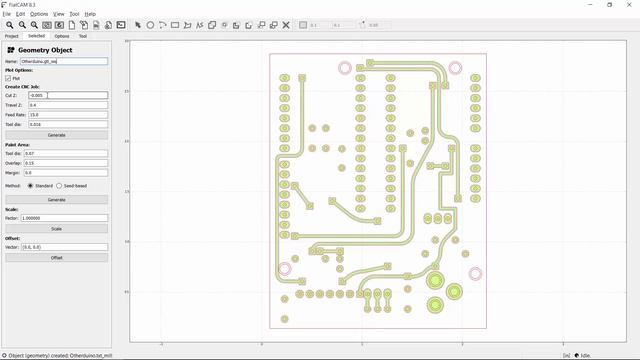Click Generate under Paint Area
The image size is (640, 360).
tap(56, 200)
